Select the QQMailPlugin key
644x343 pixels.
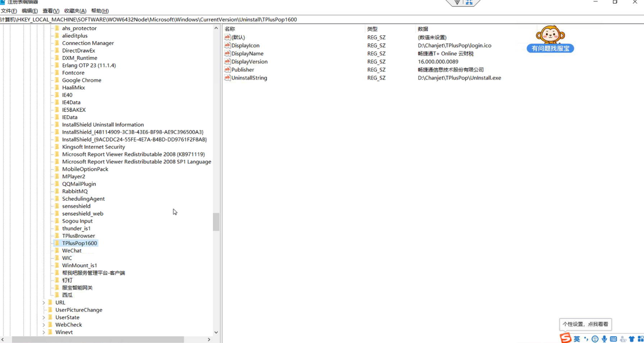pyautogui.click(x=79, y=184)
